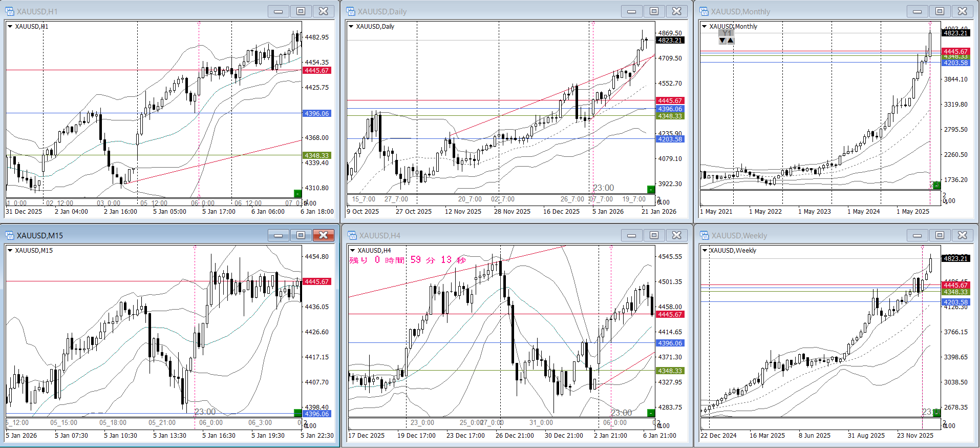Click the XAUUSD,Weekly window system icon

point(704,235)
